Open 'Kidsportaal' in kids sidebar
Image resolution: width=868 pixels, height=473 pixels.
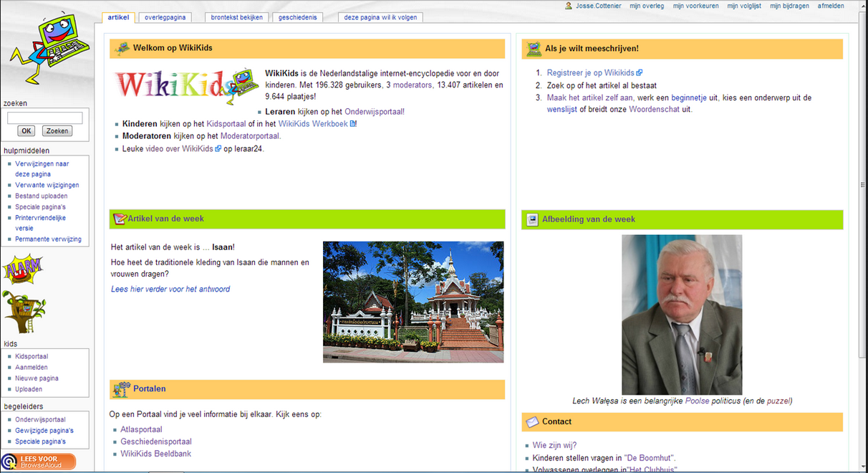coord(32,356)
